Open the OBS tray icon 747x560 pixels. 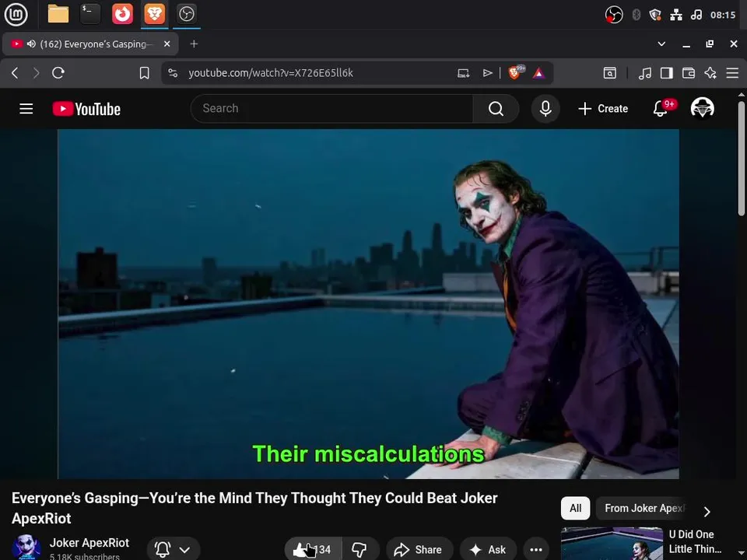point(614,15)
